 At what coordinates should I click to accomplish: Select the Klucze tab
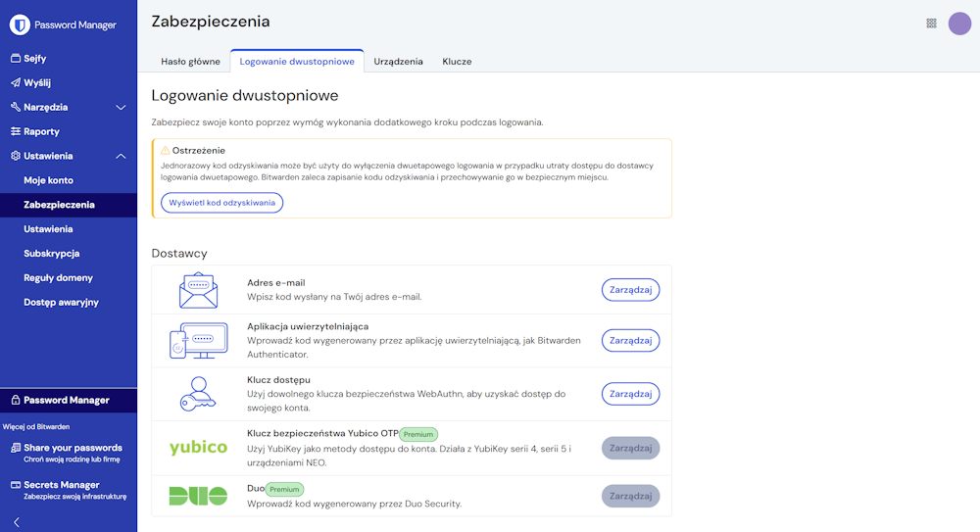(x=457, y=62)
